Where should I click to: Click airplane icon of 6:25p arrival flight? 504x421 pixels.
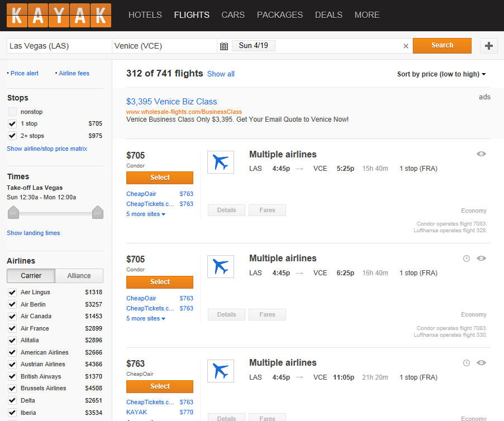click(221, 266)
